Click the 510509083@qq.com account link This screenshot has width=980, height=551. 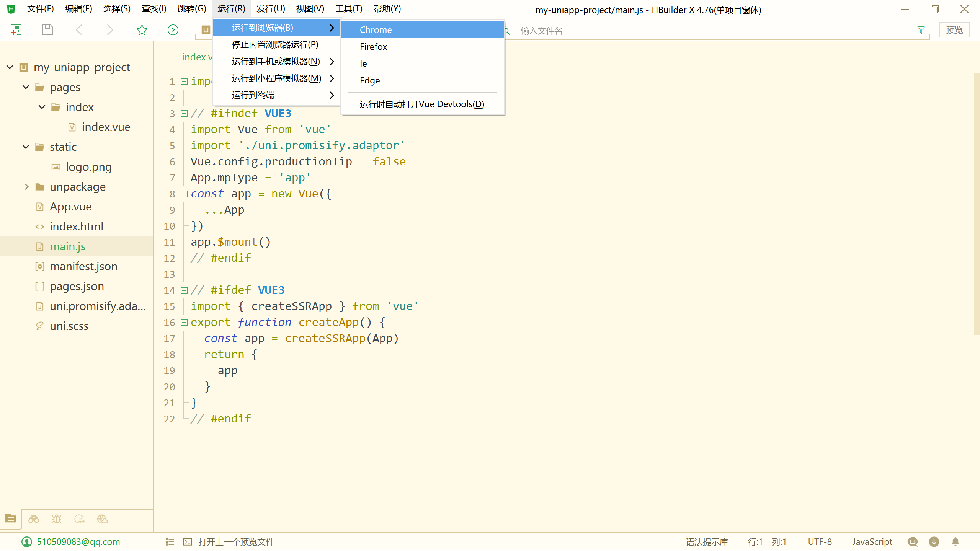click(x=78, y=542)
